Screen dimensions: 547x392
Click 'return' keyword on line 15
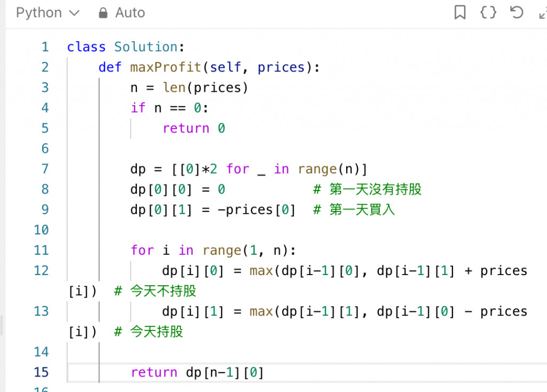[154, 372]
